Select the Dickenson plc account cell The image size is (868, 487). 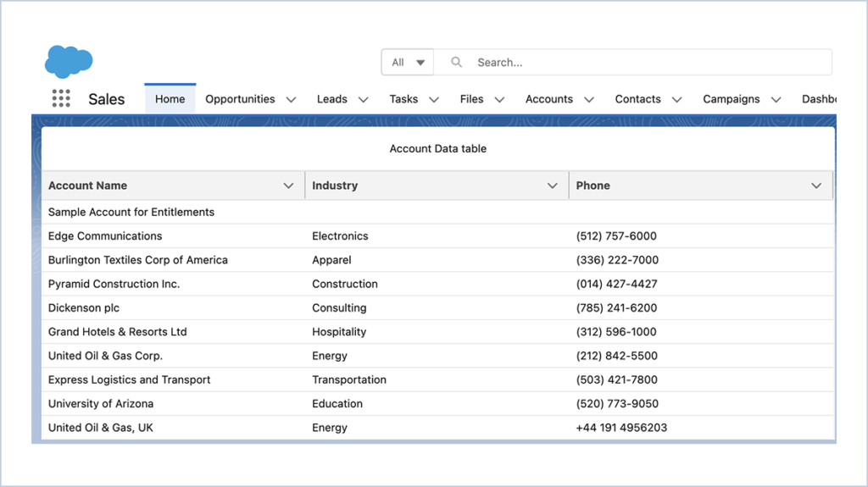tap(84, 307)
